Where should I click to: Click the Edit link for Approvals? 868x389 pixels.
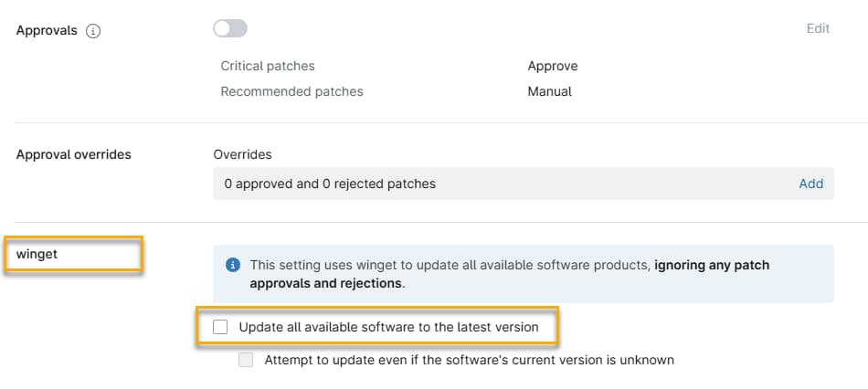(818, 28)
